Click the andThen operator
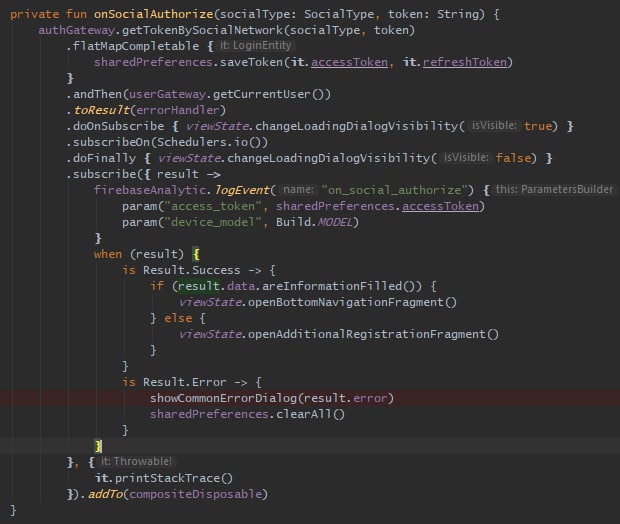 pyautogui.click(x=98, y=94)
